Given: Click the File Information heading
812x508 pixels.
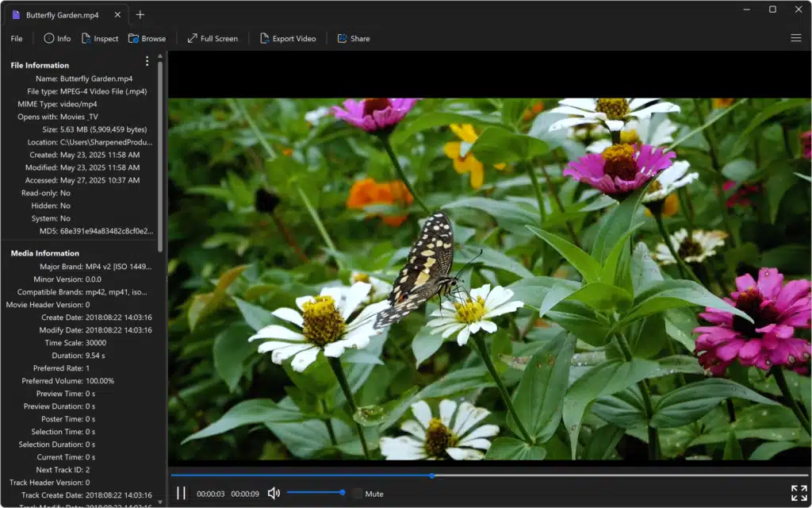Looking at the screenshot, I should pyautogui.click(x=40, y=65).
